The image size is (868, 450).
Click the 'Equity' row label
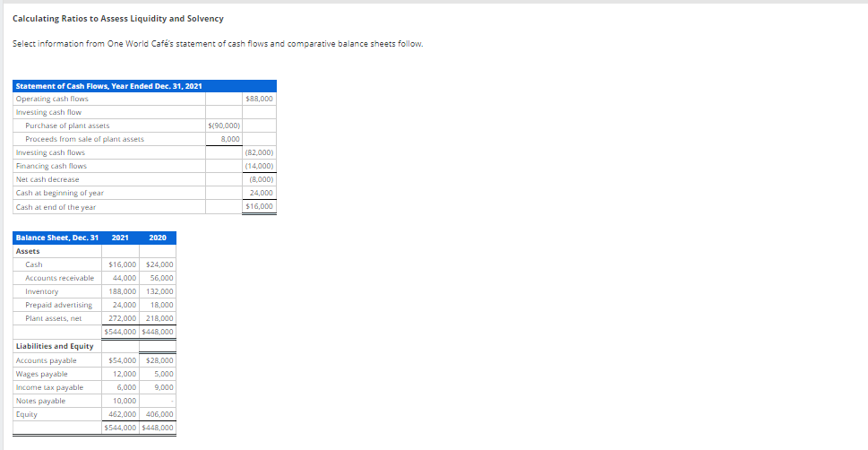point(27,414)
